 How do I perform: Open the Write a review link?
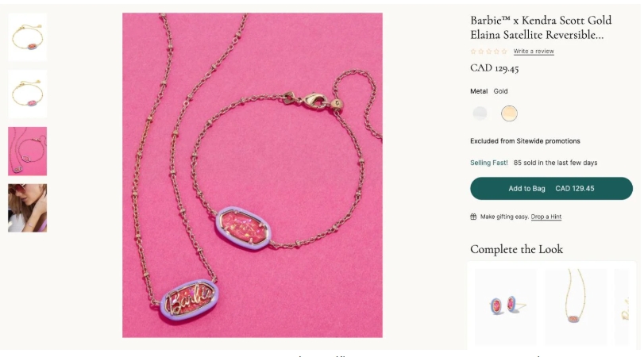[x=534, y=52]
